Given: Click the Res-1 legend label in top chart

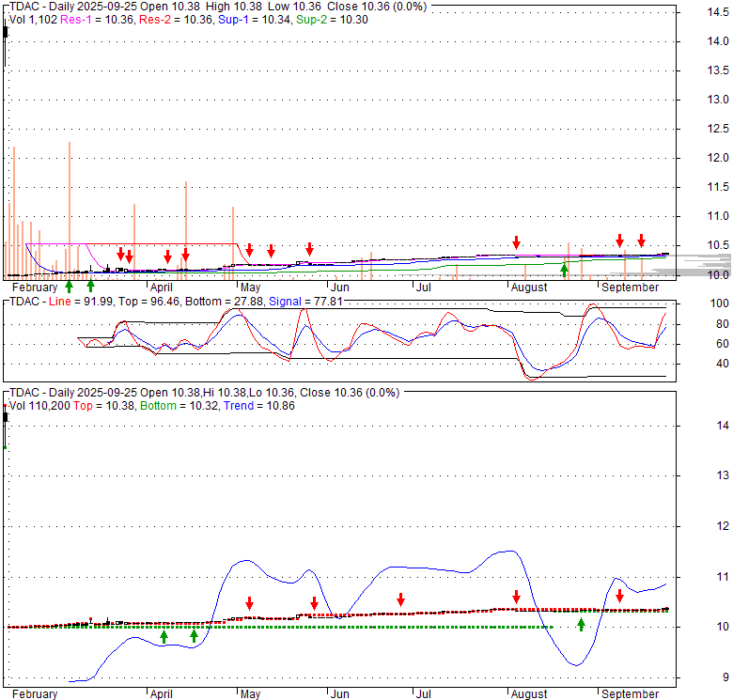Looking at the screenshot, I should 76,20.
